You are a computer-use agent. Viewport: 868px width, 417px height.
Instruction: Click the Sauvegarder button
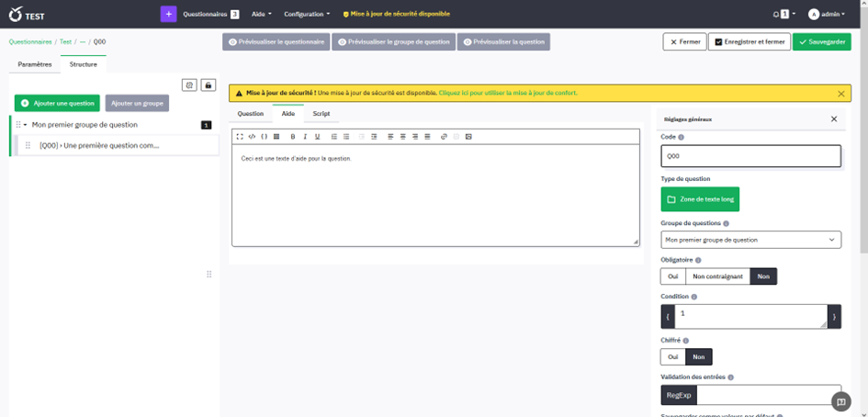coord(821,42)
